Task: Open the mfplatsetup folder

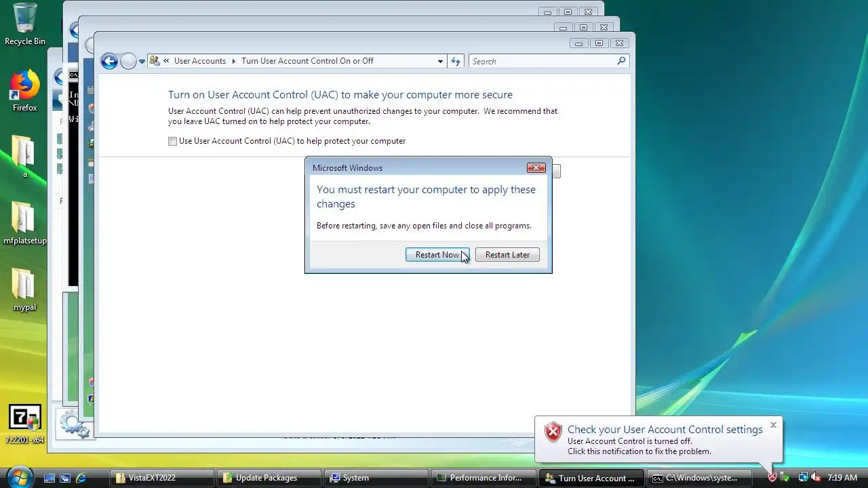Action: [24, 223]
